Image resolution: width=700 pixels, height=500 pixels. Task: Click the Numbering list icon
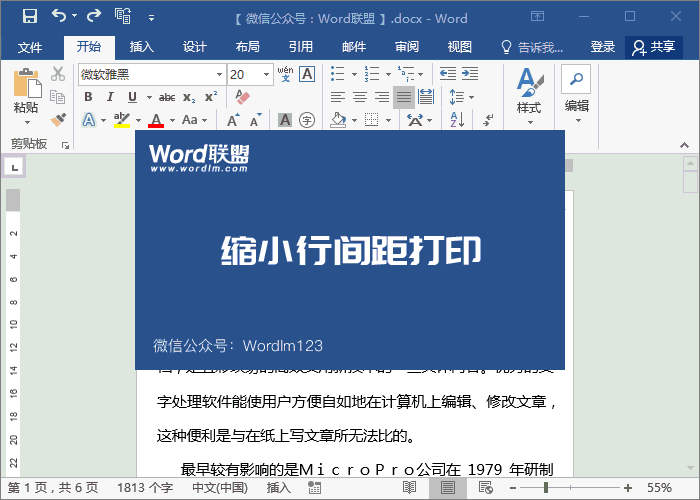click(x=372, y=74)
